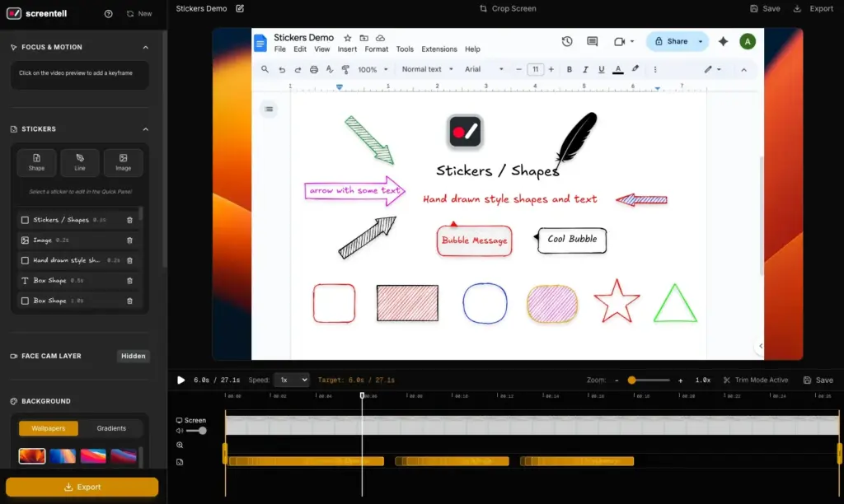Collapse the Stickers panel
844x504 pixels.
tap(145, 129)
